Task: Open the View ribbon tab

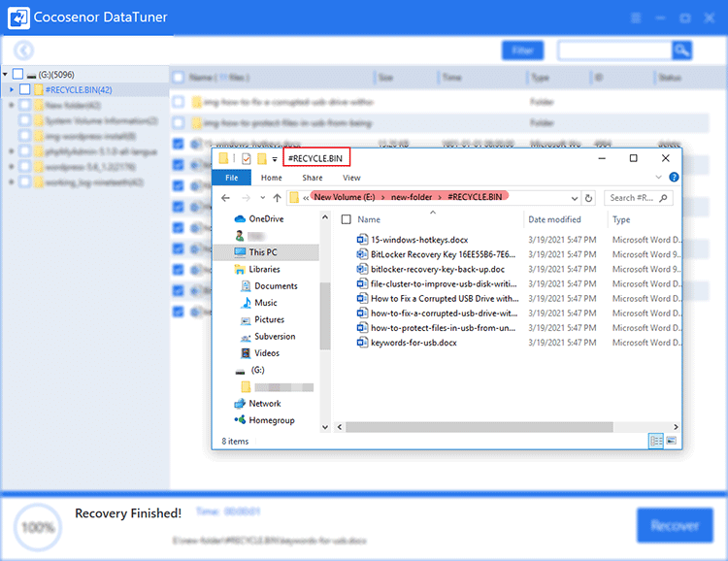Action: (351, 178)
